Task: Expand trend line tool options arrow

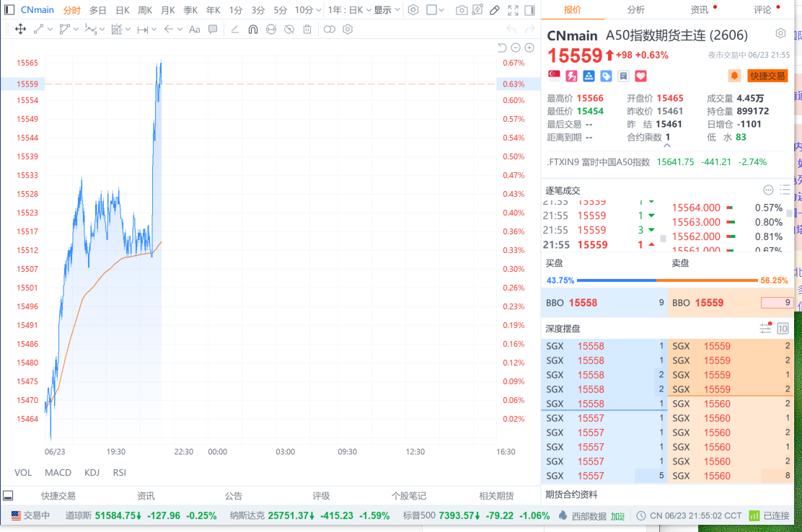Action: pos(50,29)
